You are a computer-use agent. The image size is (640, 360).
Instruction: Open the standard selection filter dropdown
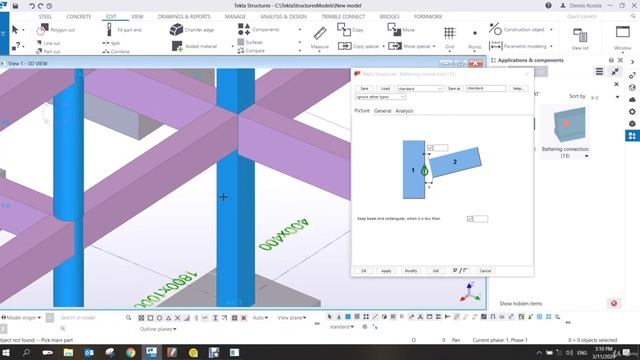pos(342,327)
